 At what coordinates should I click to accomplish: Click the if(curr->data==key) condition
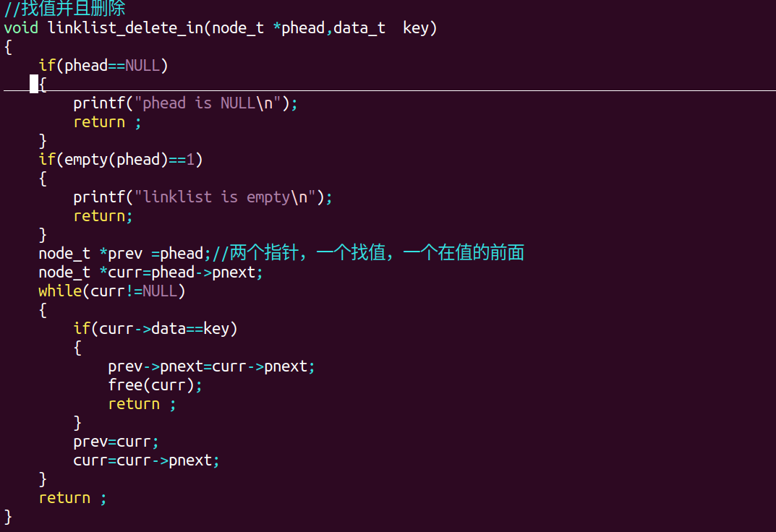pos(155,329)
